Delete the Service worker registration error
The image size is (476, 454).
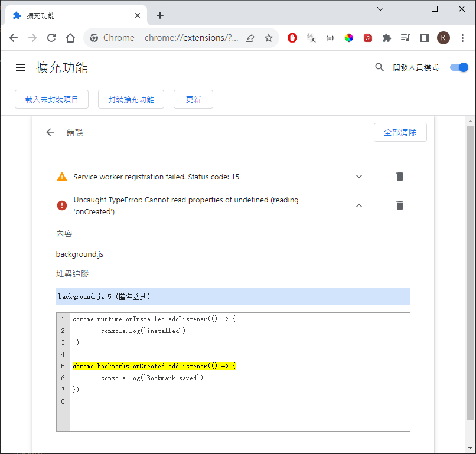click(400, 177)
